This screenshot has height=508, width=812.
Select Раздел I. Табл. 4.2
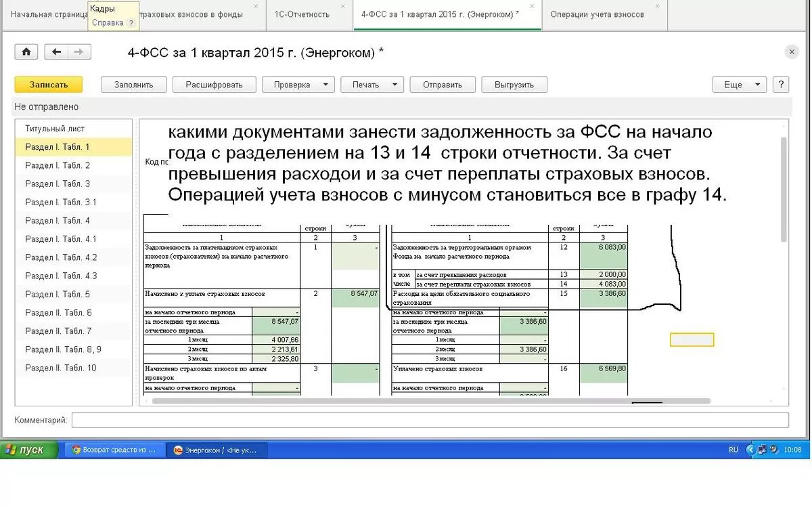click(x=73, y=257)
